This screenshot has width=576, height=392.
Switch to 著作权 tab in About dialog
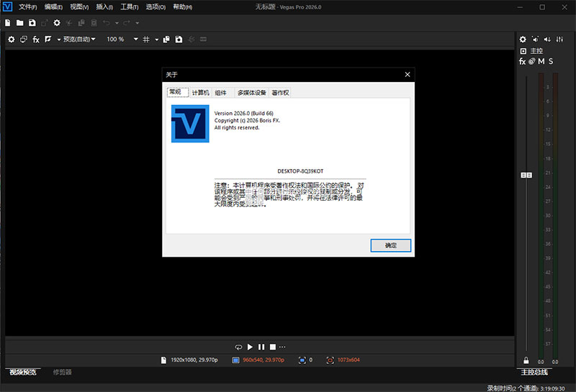[280, 93]
